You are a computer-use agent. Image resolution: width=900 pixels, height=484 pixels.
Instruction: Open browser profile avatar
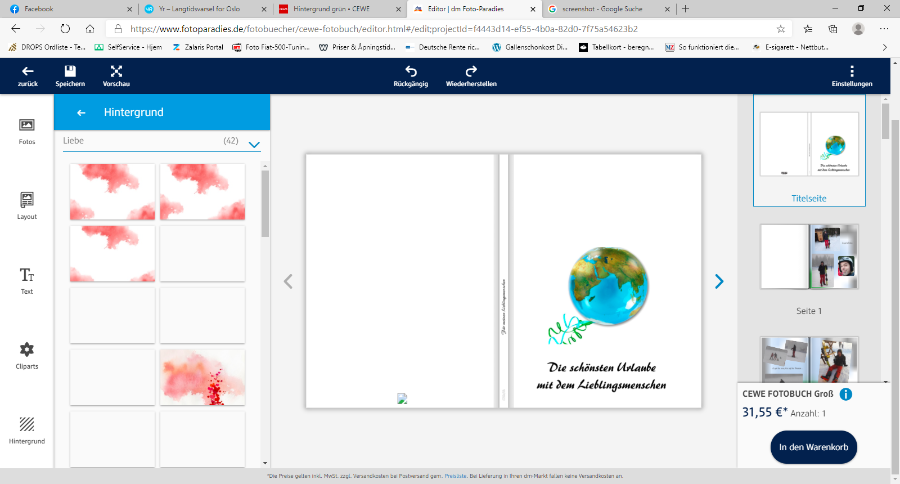[x=858, y=29]
